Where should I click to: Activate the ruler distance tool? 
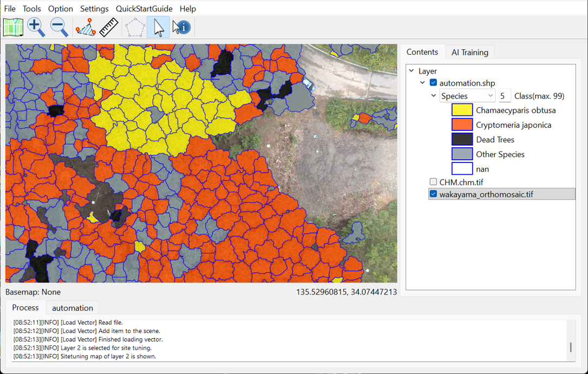coord(109,27)
